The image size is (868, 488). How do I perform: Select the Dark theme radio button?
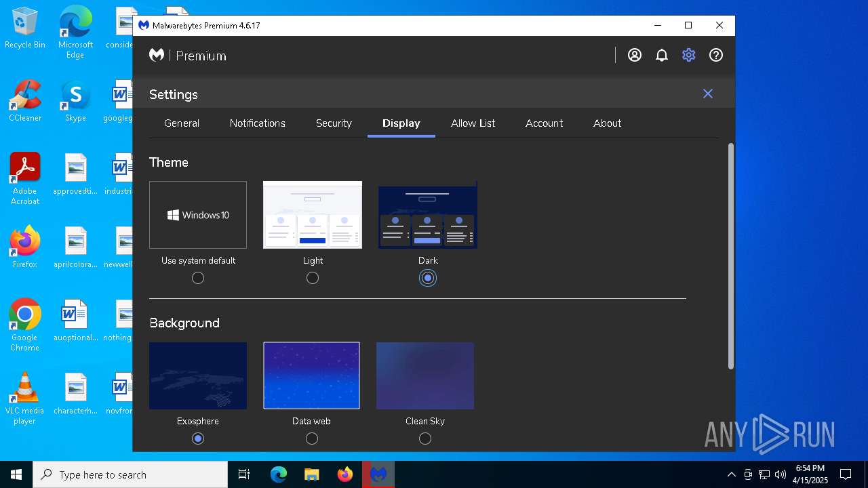[428, 278]
